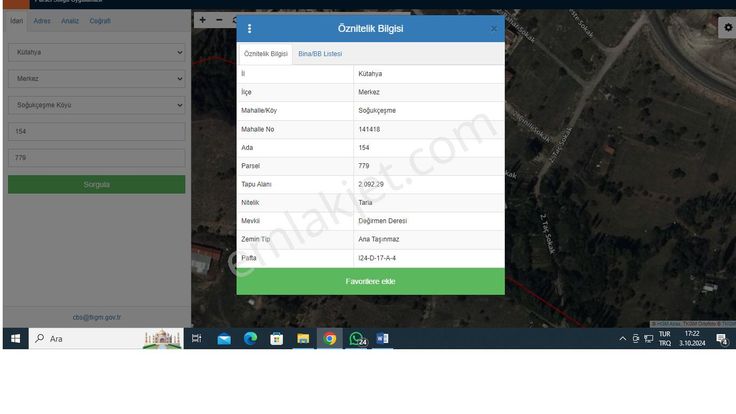Select the Nitelik value Tarla

point(365,203)
